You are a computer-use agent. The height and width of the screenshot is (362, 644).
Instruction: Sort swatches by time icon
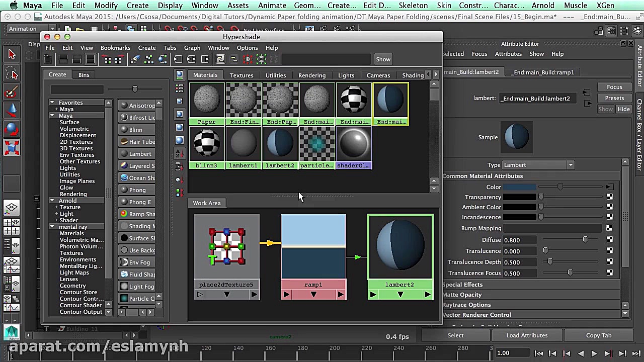180,179
